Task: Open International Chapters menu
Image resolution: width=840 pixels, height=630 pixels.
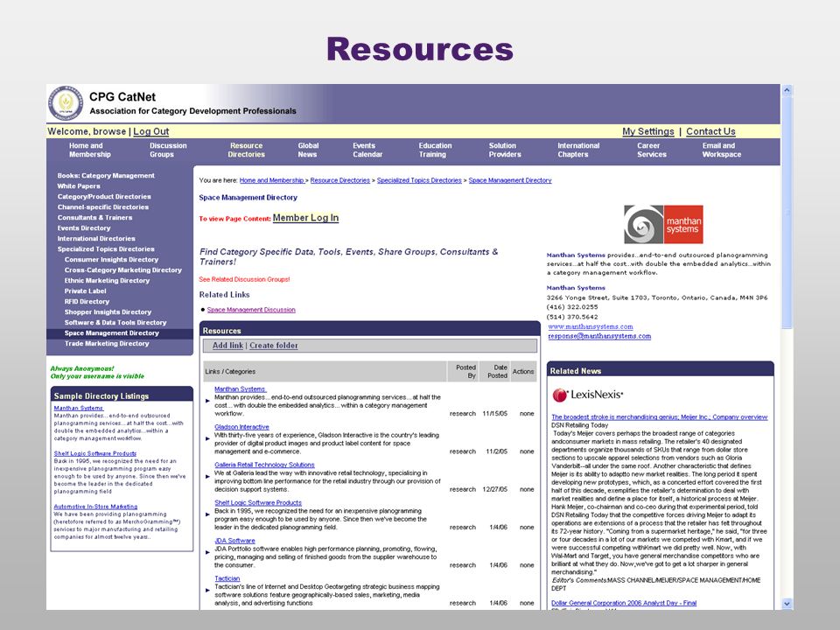Action: tap(578, 150)
